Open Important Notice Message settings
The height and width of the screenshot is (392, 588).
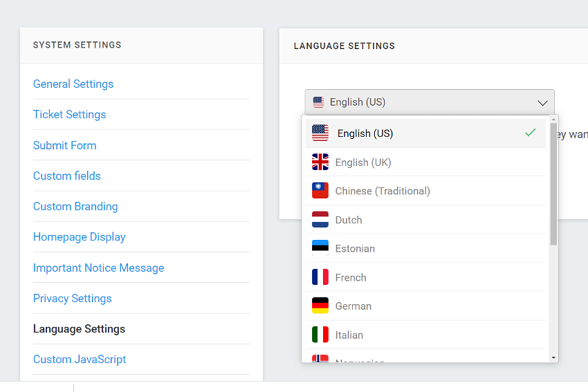(99, 268)
